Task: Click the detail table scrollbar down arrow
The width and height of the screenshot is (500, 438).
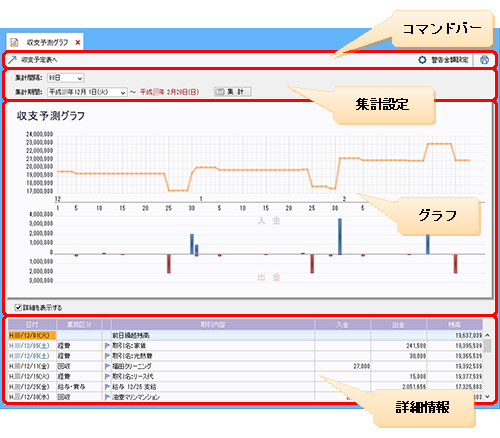Action: point(487,397)
